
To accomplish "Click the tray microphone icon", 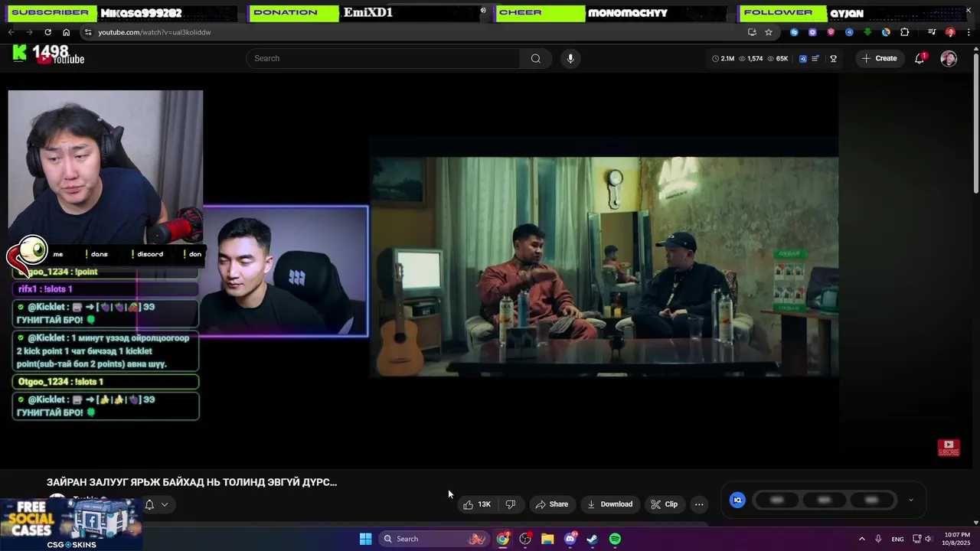I will coord(878,539).
